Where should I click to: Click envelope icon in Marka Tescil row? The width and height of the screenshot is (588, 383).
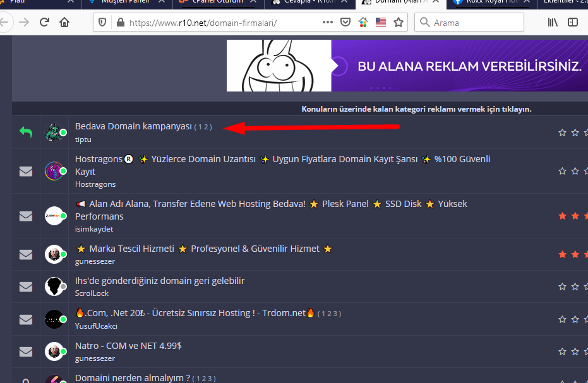pyautogui.click(x=26, y=255)
